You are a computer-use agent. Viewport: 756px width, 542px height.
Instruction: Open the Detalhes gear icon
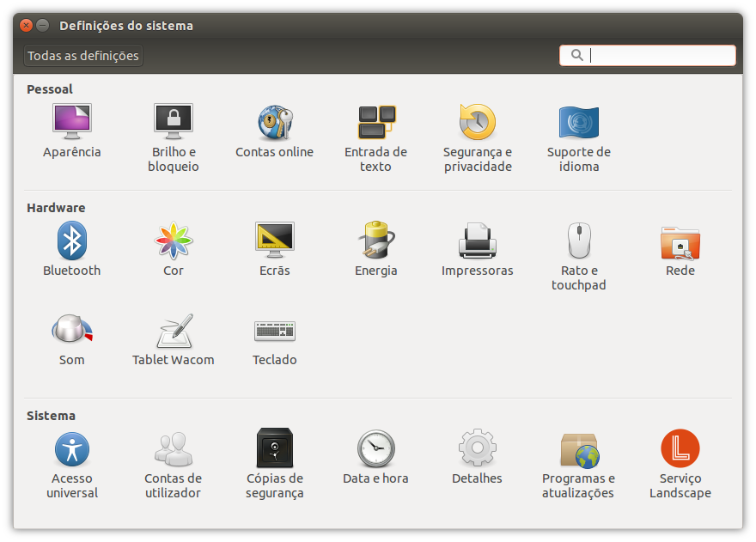point(478,448)
